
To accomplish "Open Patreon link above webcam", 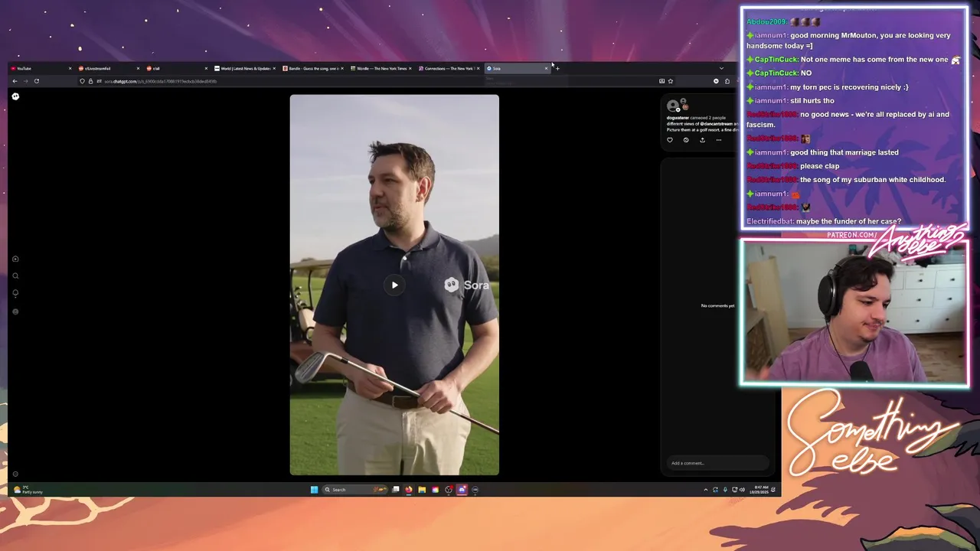I will tap(851, 235).
